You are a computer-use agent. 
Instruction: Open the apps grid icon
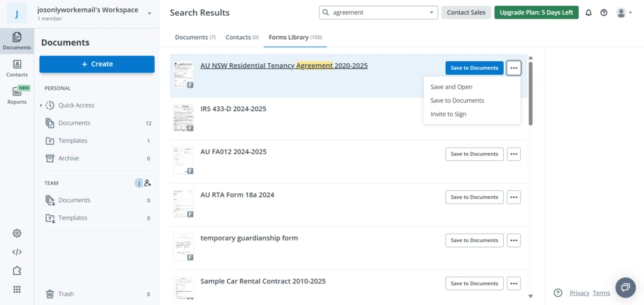17,289
